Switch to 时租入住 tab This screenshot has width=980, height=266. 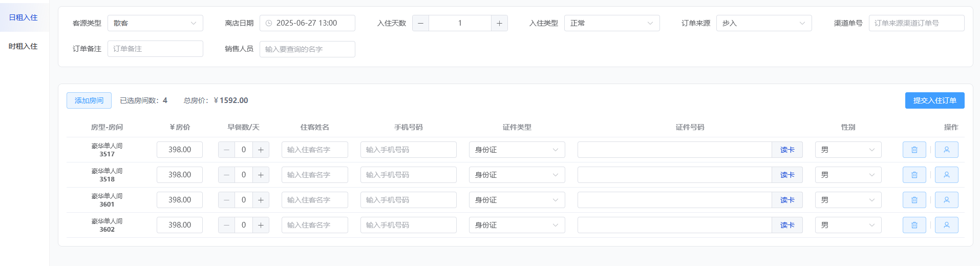[24, 46]
